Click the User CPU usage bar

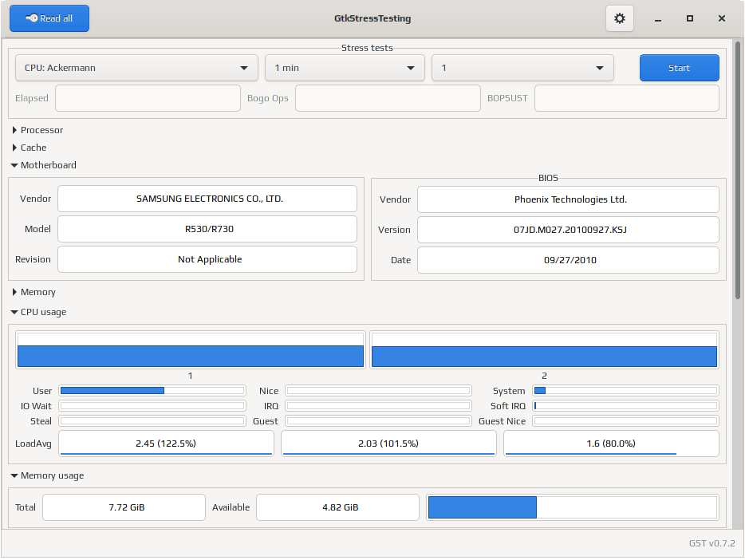tap(152, 391)
